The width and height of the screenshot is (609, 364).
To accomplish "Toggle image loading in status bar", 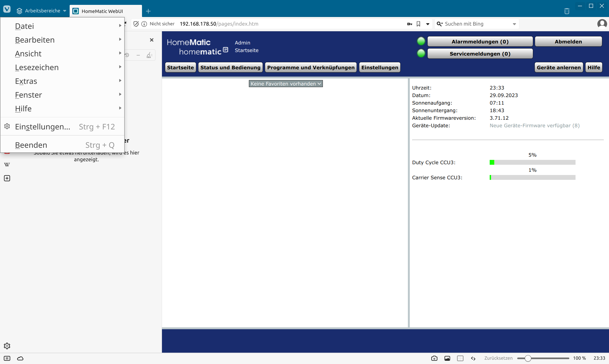I will tap(447, 358).
